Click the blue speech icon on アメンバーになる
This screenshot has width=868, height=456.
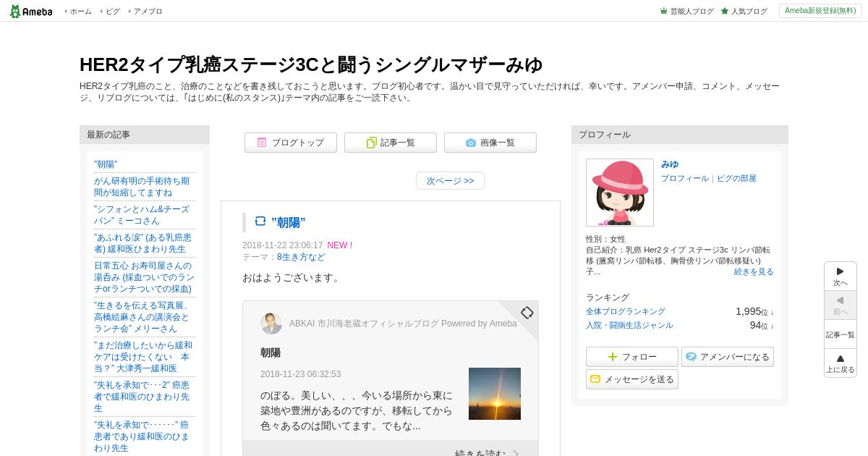(x=692, y=357)
